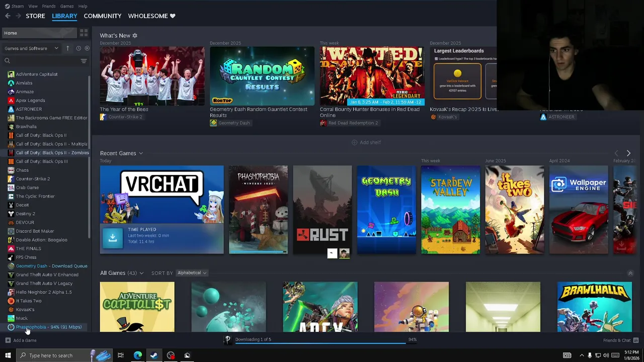Open the Games menu
This screenshot has height=362, width=644.
click(67, 6)
